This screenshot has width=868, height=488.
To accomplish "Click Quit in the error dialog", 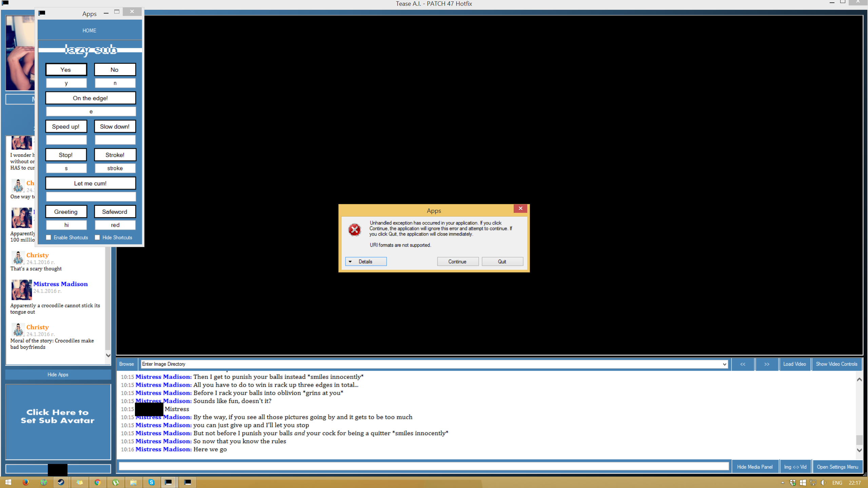I will click(502, 261).
